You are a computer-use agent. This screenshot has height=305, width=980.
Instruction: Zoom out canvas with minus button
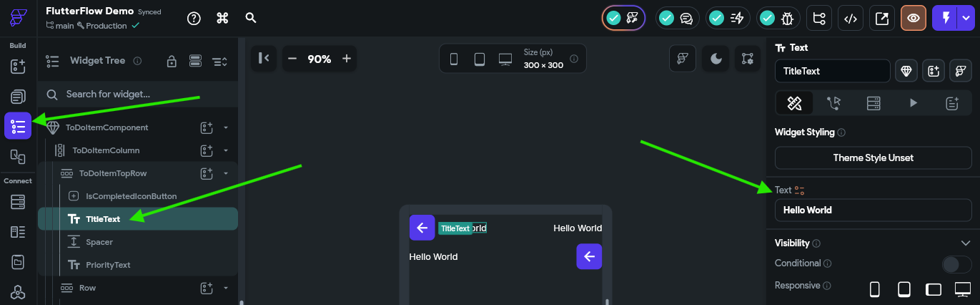(x=292, y=59)
